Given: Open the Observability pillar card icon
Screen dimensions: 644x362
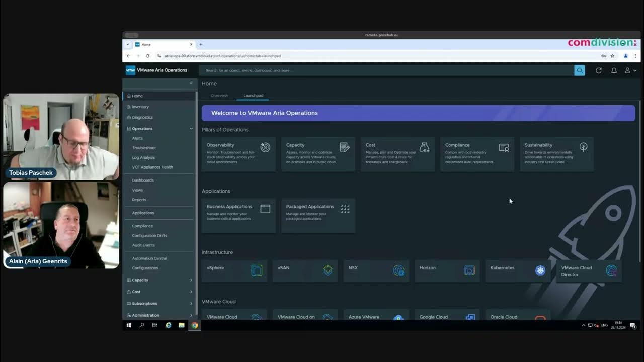Looking at the screenshot, I should click(265, 147).
